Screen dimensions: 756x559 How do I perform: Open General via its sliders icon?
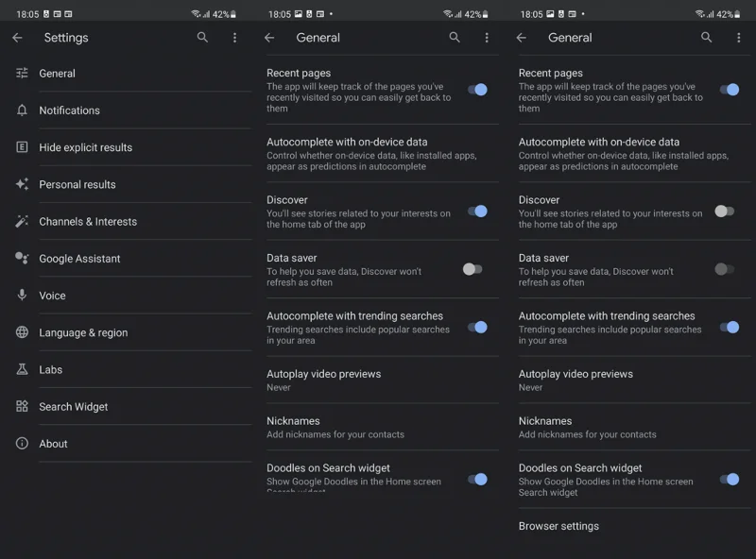(22, 73)
